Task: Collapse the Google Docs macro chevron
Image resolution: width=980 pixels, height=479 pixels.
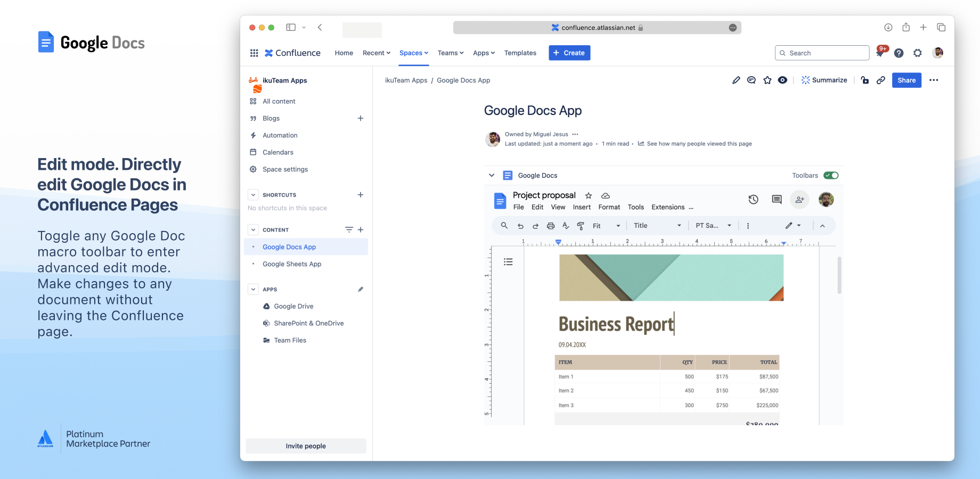Action: [x=492, y=175]
